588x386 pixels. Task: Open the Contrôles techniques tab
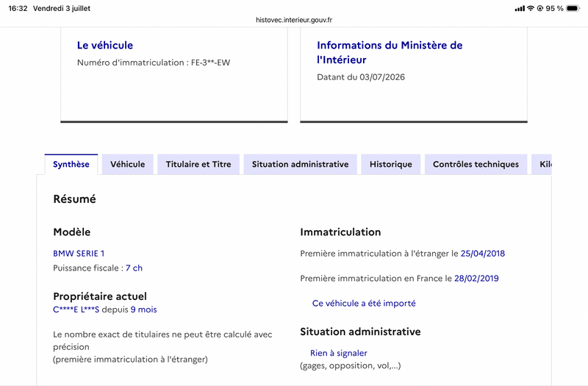(x=476, y=164)
